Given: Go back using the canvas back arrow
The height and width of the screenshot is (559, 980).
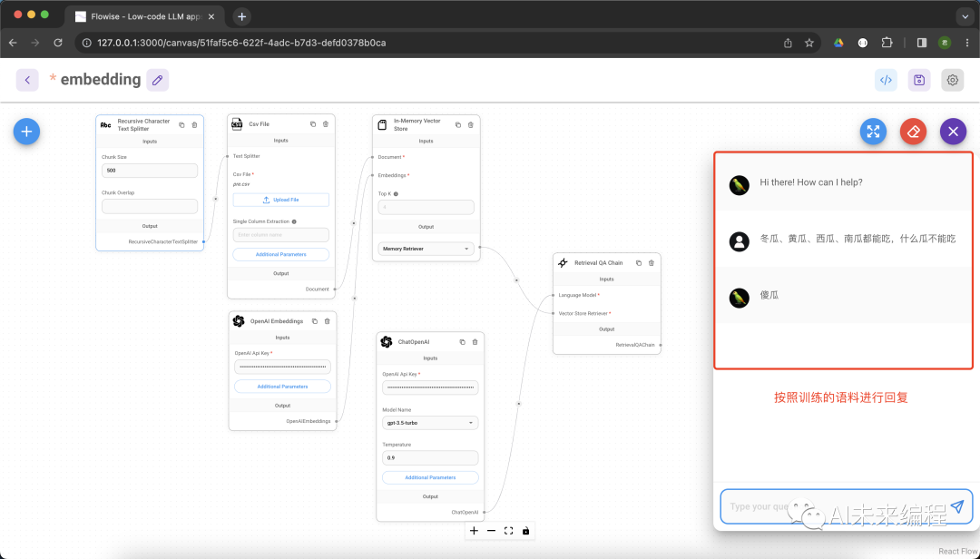Looking at the screenshot, I should click(x=27, y=80).
